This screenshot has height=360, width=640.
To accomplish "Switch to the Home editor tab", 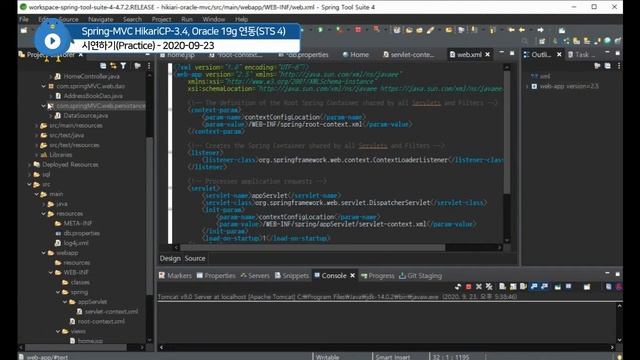I will (x=355, y=54).
